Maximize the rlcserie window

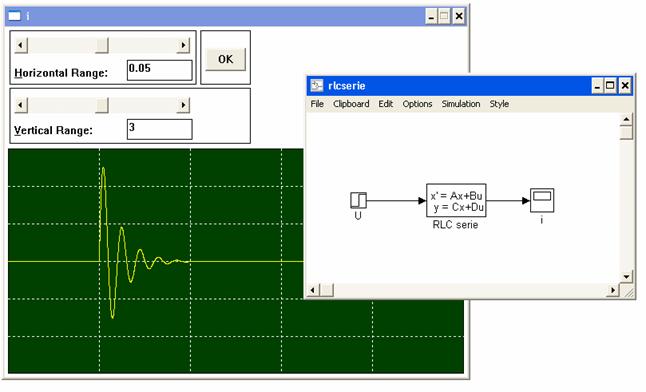[x=610, y=86]
